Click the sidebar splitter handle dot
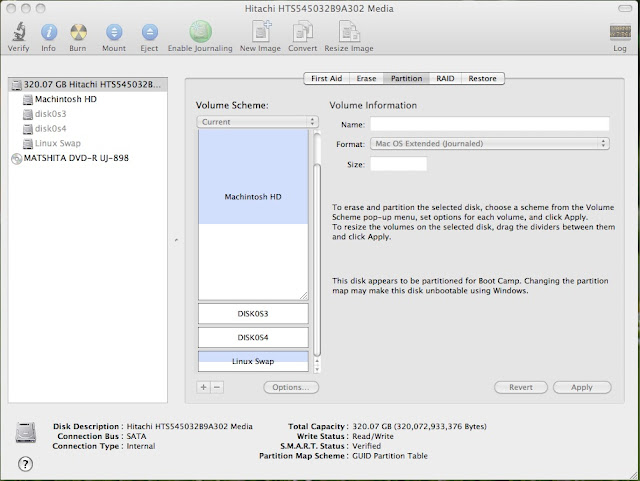 176,240
